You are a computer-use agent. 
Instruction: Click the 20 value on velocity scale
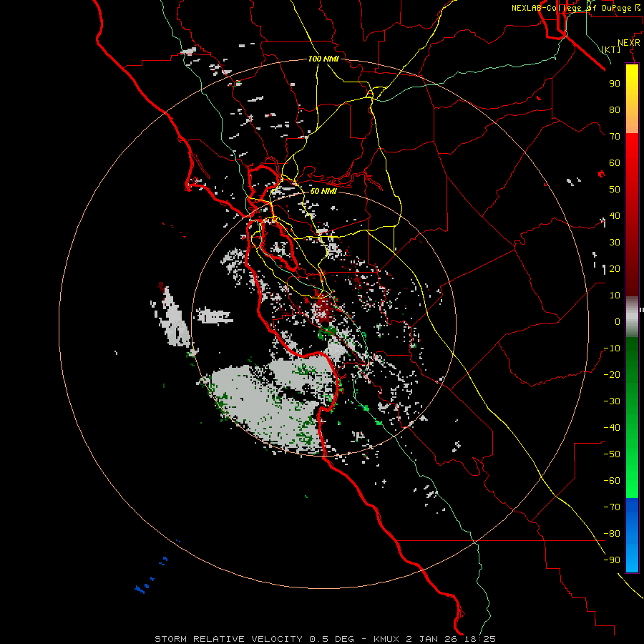615,269
